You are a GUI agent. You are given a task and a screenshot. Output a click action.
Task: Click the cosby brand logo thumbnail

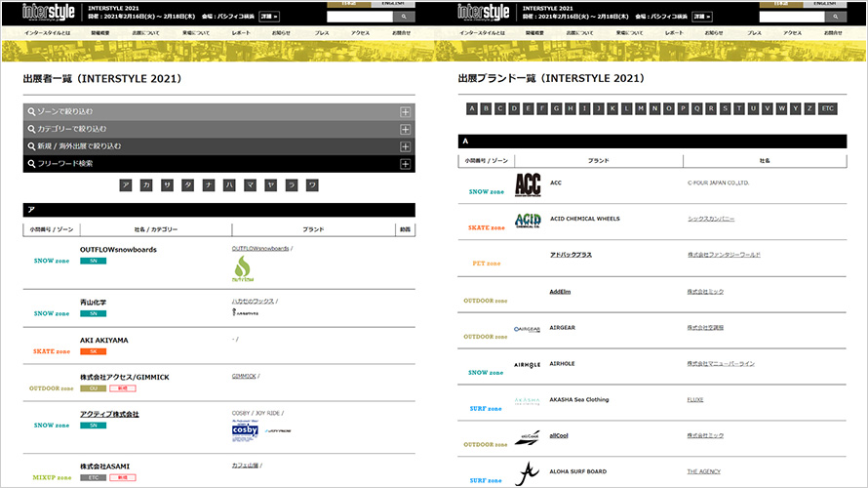click(x=245, y=430)
